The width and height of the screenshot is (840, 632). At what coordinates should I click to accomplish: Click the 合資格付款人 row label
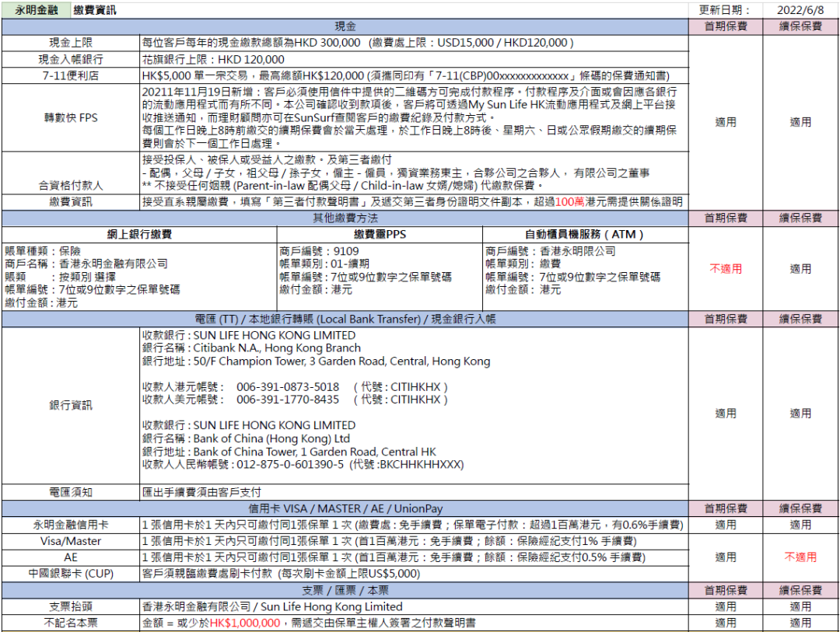tap(69, 184)
